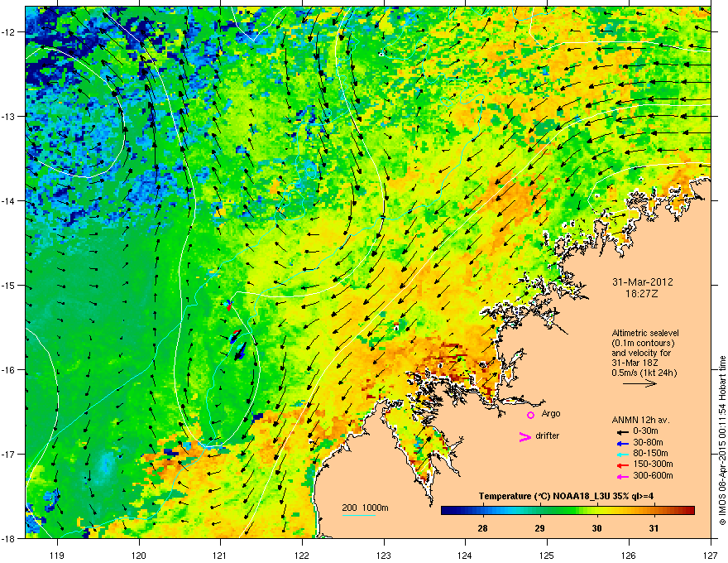
Task: Click the '80-150m' depth label
Action: pos(650,454)
